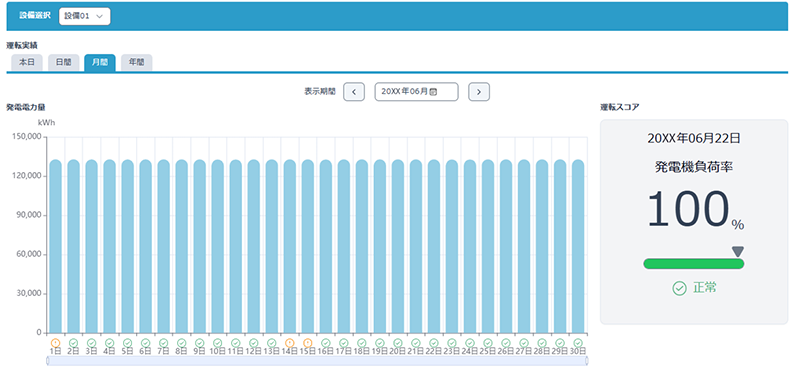
Task: Click left handle of chart range slider
Action: 47,361
